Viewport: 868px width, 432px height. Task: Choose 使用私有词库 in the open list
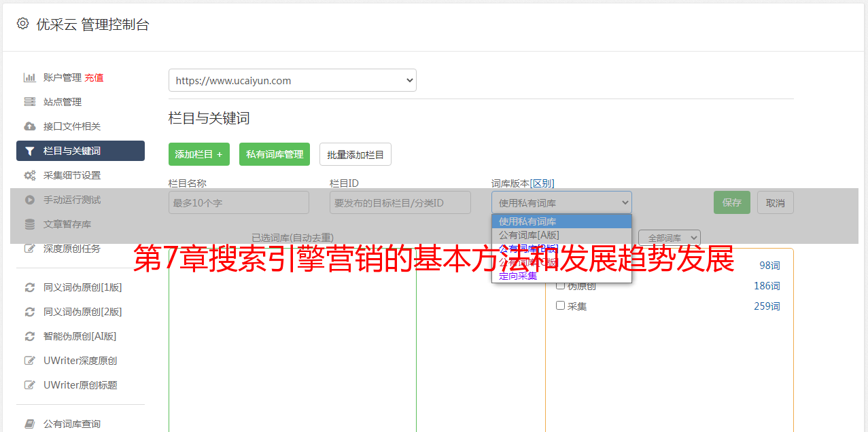point(561,221)
